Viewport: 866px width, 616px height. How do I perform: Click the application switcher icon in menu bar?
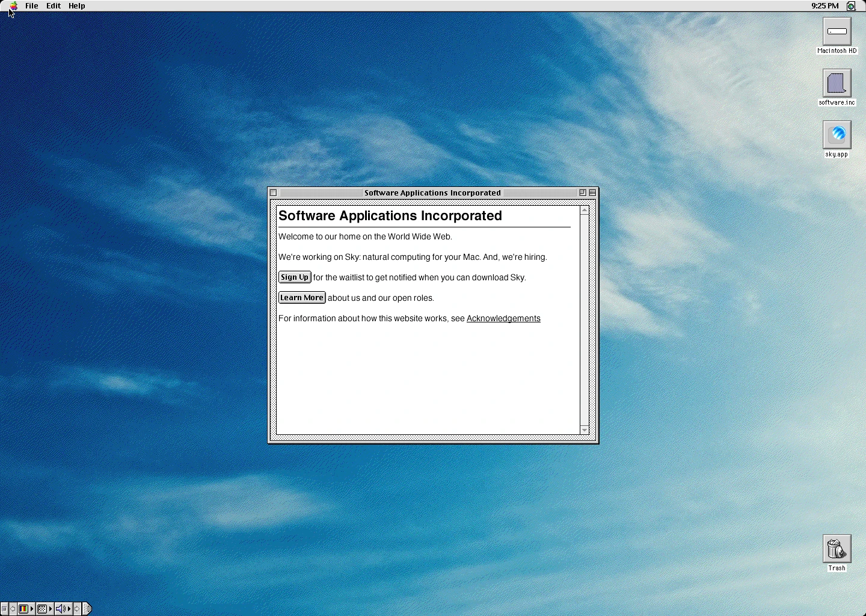[x=851, y=5]
